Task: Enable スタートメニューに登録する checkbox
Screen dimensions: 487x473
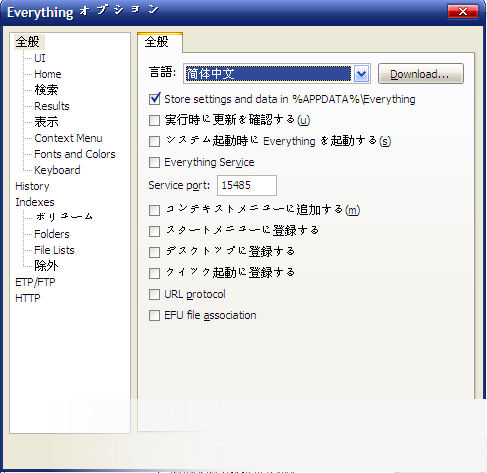Action: [x=154, y=231]
